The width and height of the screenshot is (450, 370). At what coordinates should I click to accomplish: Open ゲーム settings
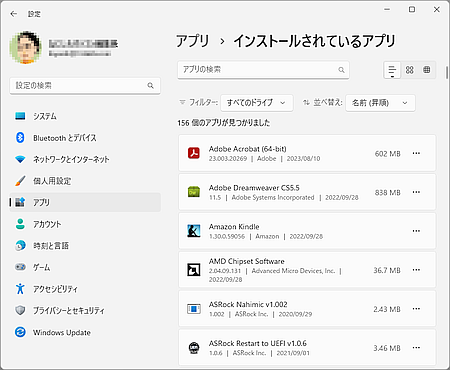85,267
